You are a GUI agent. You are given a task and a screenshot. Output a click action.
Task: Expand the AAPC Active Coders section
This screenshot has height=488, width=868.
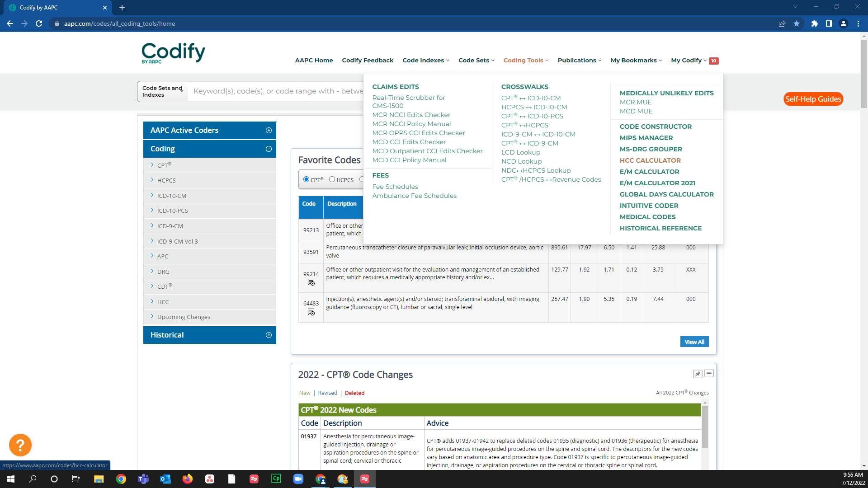click(x=269, y=130)
